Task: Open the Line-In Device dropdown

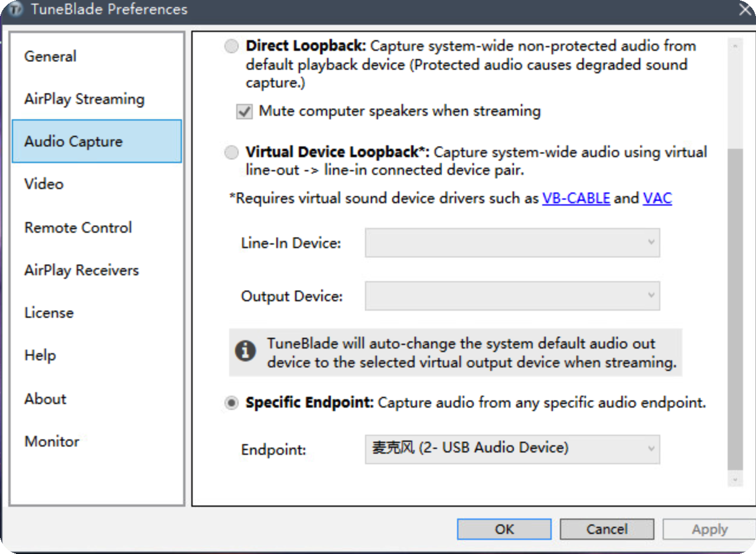Action: [x=512, y=243]
